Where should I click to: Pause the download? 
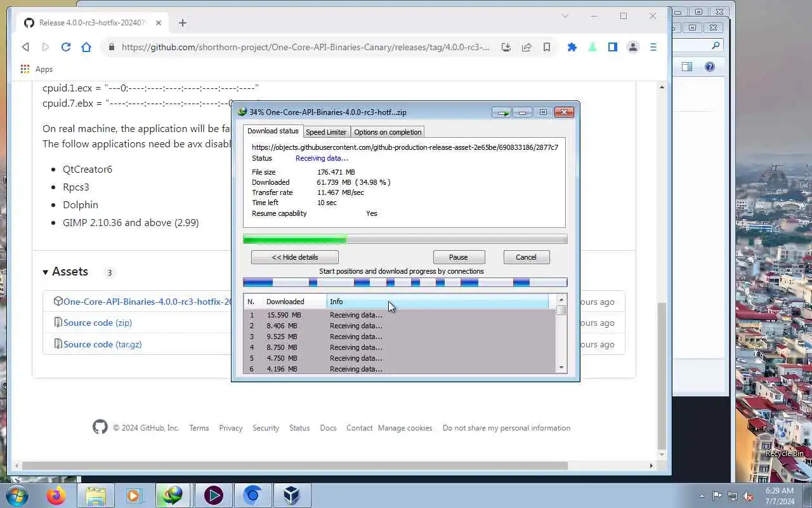tap(459, 257)
